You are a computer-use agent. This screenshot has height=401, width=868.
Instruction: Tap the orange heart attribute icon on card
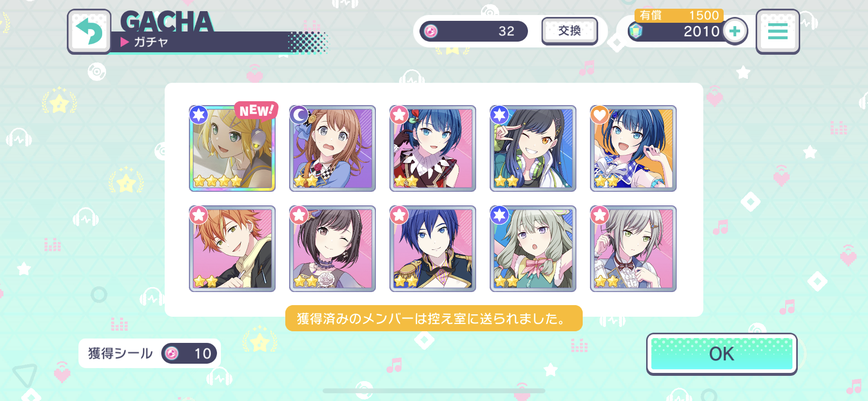click(600, 115)
